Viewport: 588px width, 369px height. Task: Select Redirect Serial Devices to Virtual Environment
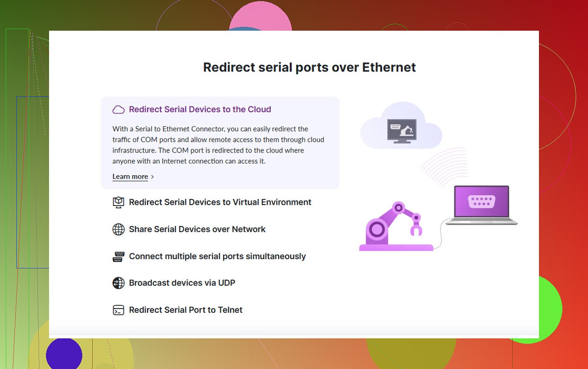pyautogui.click(x=220, y=202)
